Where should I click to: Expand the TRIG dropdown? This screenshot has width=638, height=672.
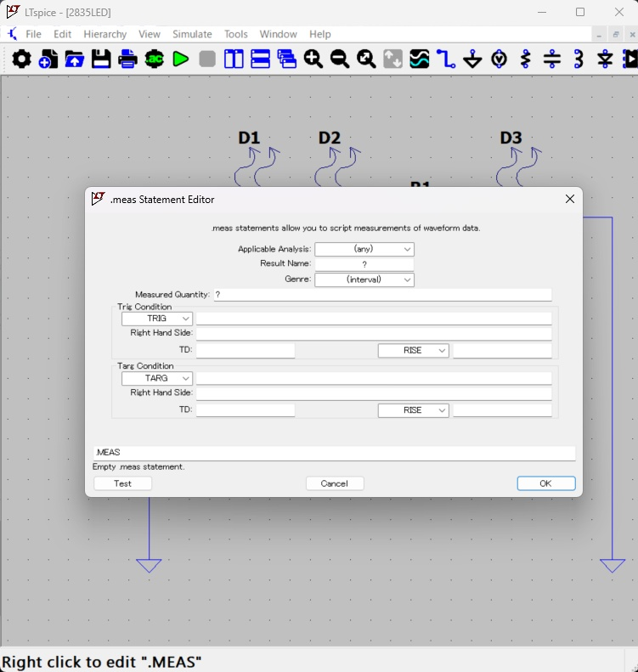[x=157, y=319]
